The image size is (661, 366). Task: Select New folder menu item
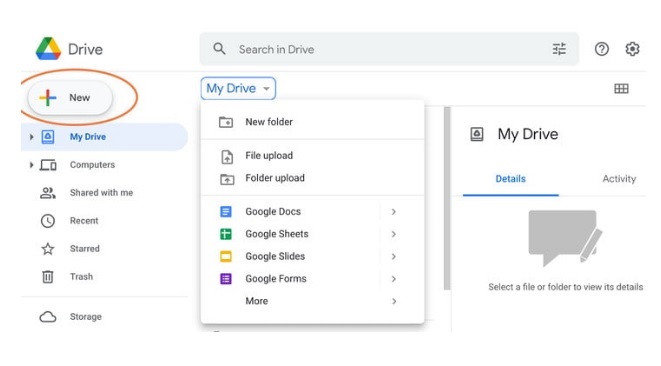click(x=312, y=122)
